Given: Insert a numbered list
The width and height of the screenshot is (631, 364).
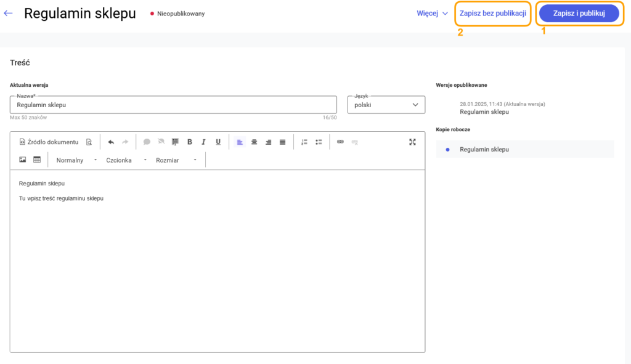Looking at the screenshot, I should coord(304,142).
